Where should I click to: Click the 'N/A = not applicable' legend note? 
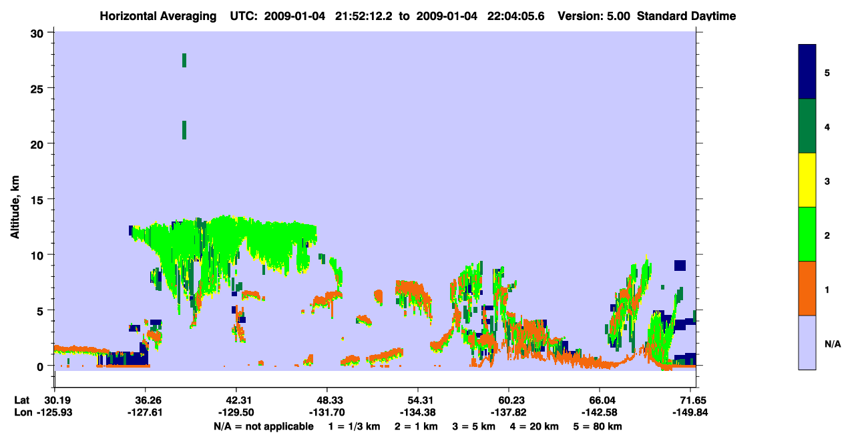263,426
